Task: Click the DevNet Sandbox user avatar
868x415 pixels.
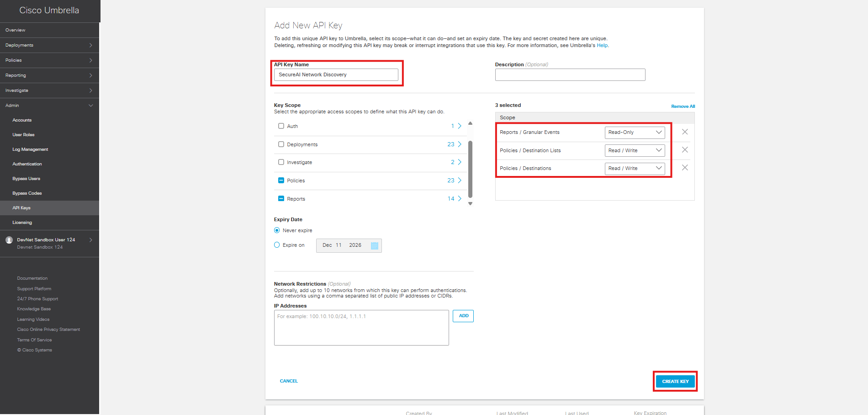Action: click(x=9, y=240)
